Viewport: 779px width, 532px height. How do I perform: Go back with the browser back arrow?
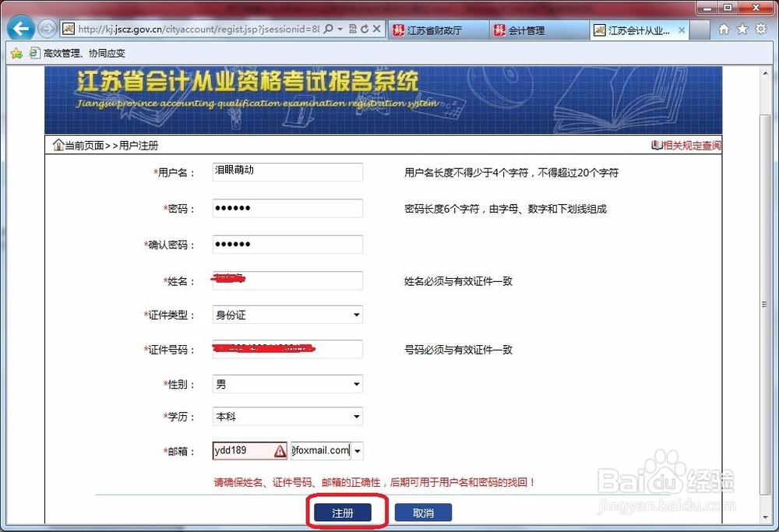21,29
